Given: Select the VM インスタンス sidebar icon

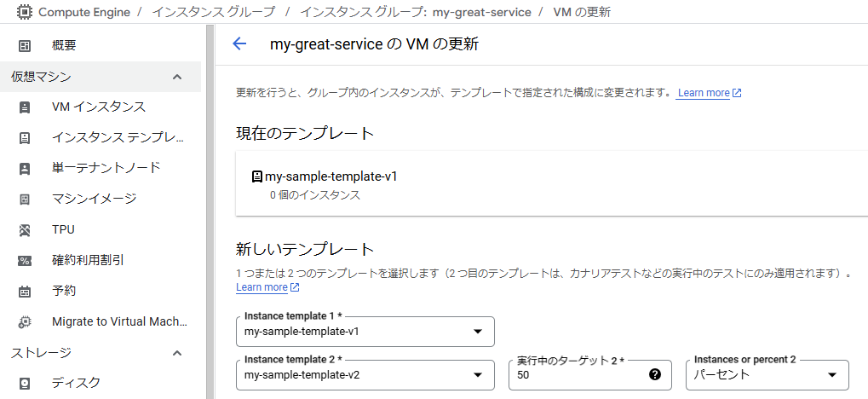Looking at the screenshot, I should tap(25, 107).
